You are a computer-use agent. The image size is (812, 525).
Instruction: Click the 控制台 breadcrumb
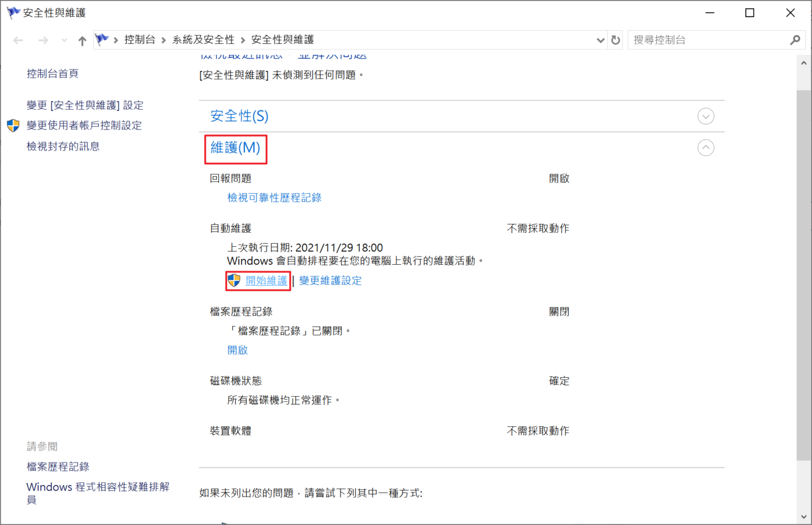pyautogui.click(x=140, y=40)
